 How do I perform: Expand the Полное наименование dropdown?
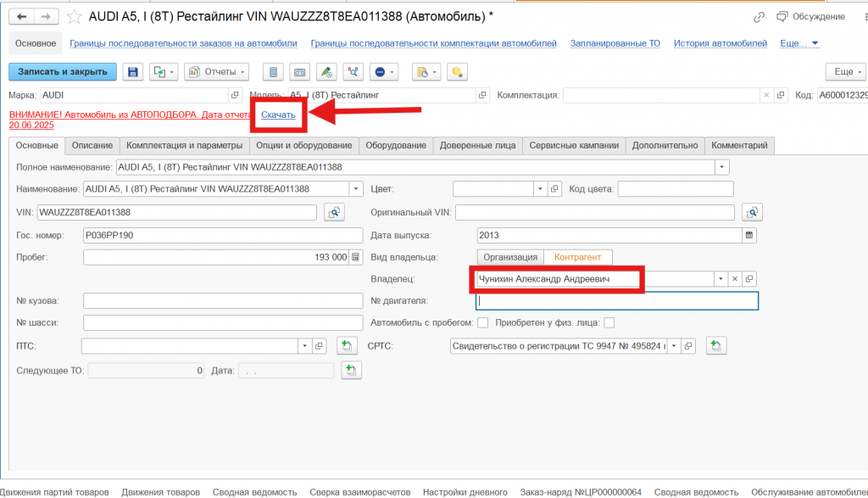[721, 167]
